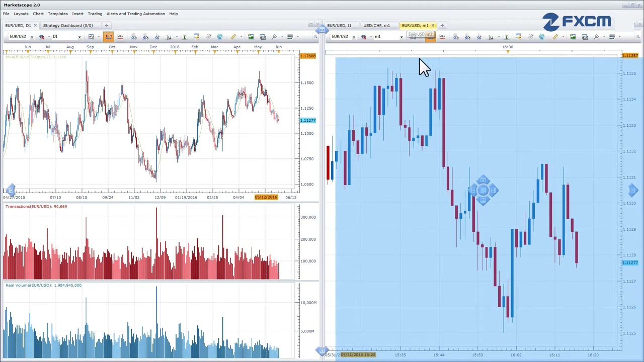Screen dimensions: 644x362
Task: Open the EUR/USD instrument dropdown, right chart
Action: [353, 37]
